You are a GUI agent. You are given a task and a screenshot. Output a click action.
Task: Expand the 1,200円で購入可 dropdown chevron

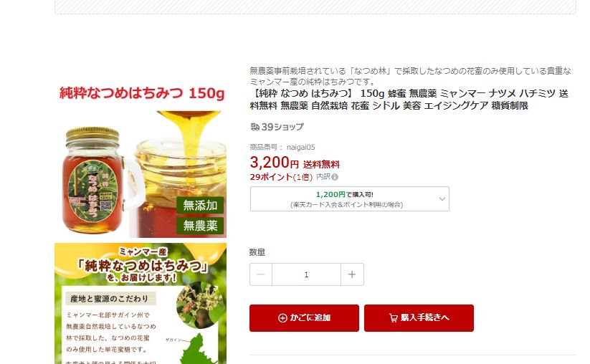(x=442, y=199)
